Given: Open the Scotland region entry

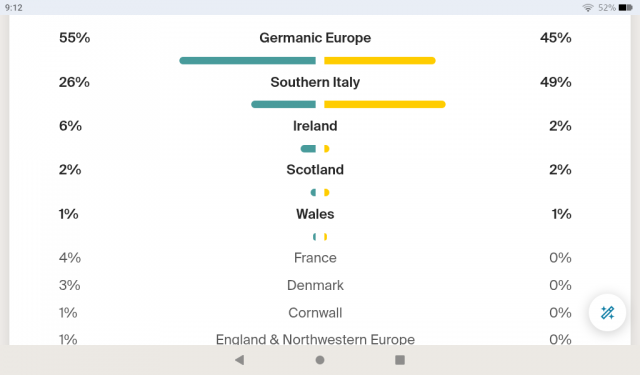Looking at the screenshot, I should click(x=315, y=170).
